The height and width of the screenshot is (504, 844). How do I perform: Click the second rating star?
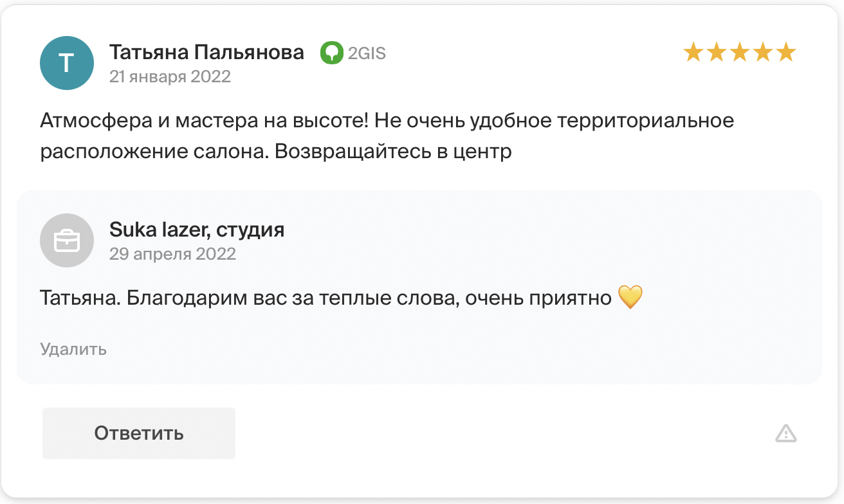tap(717, 52)
